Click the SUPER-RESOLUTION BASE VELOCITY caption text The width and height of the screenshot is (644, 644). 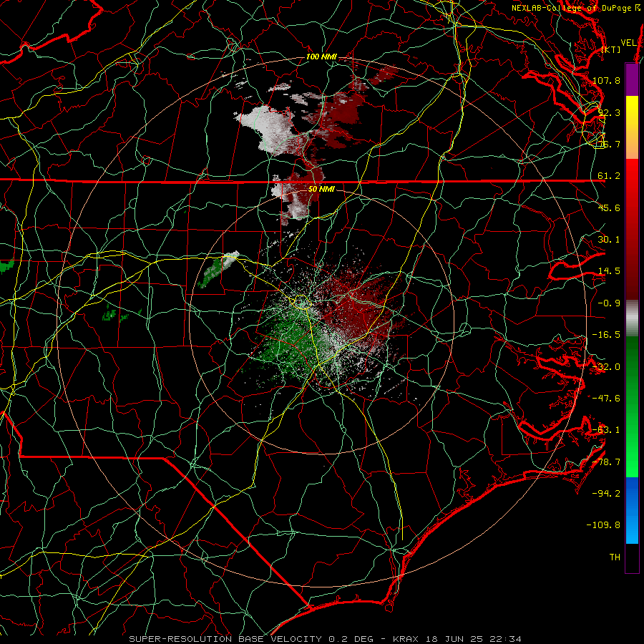[225, 639]
